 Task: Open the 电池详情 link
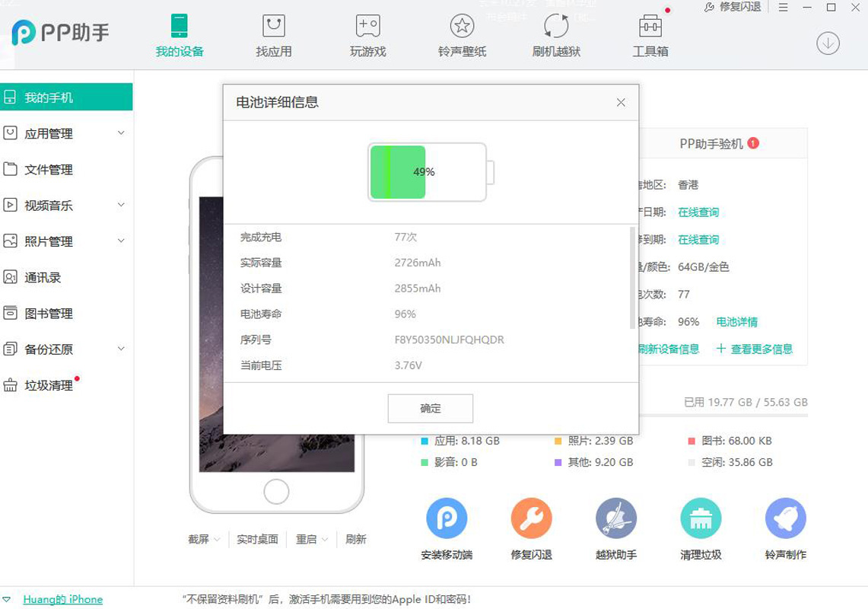coord(737,321)
